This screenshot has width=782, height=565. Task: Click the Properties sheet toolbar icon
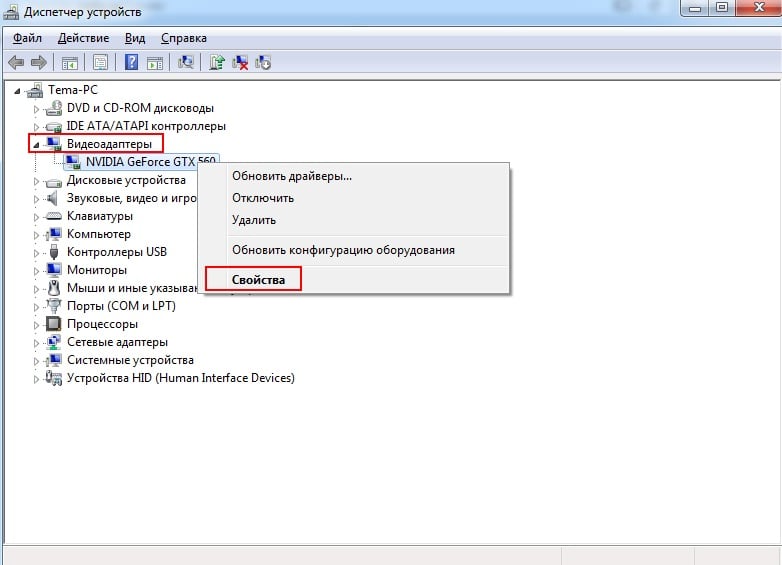click(x=100, y=62)
